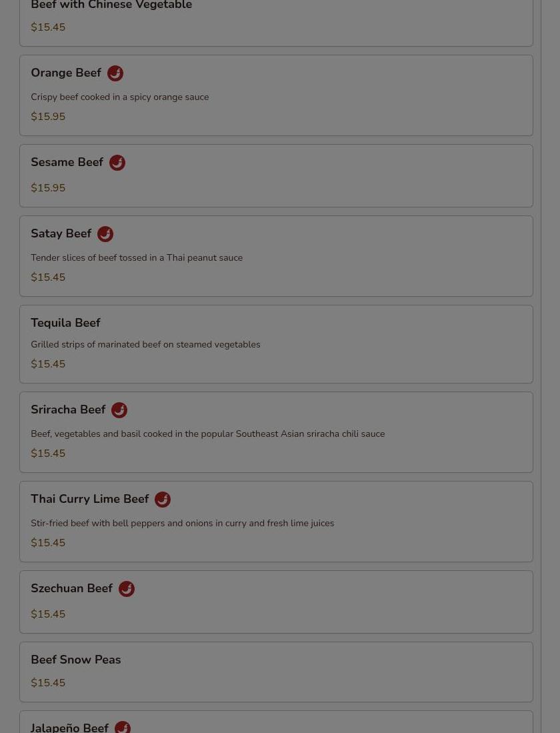
Task: Click the chili pepper icon by Satay Beef
Action: [105, 233]
